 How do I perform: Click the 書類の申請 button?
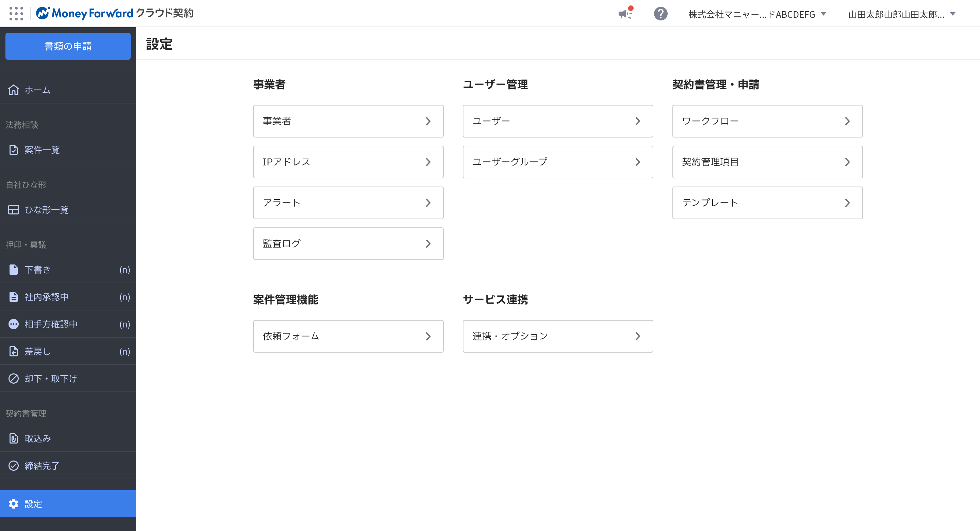point(68,46)
